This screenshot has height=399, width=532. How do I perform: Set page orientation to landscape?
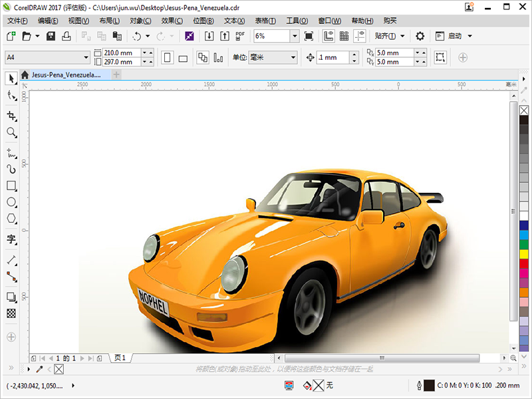184,58
